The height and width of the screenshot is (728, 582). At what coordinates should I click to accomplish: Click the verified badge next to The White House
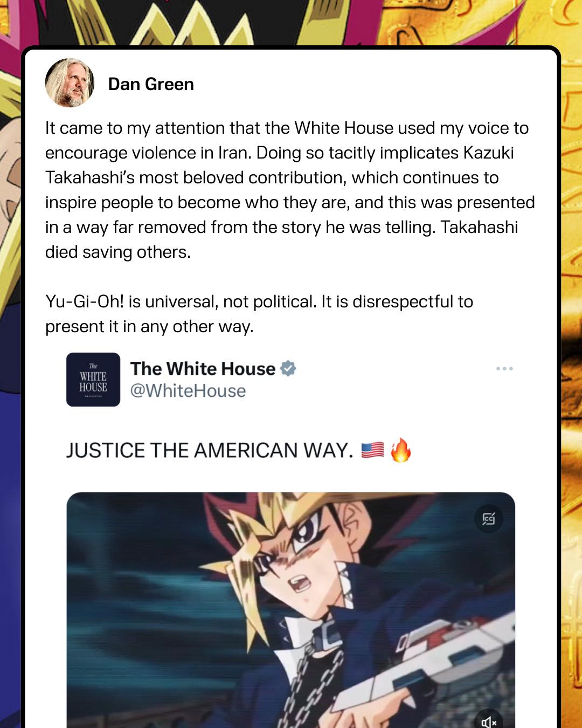288,368
